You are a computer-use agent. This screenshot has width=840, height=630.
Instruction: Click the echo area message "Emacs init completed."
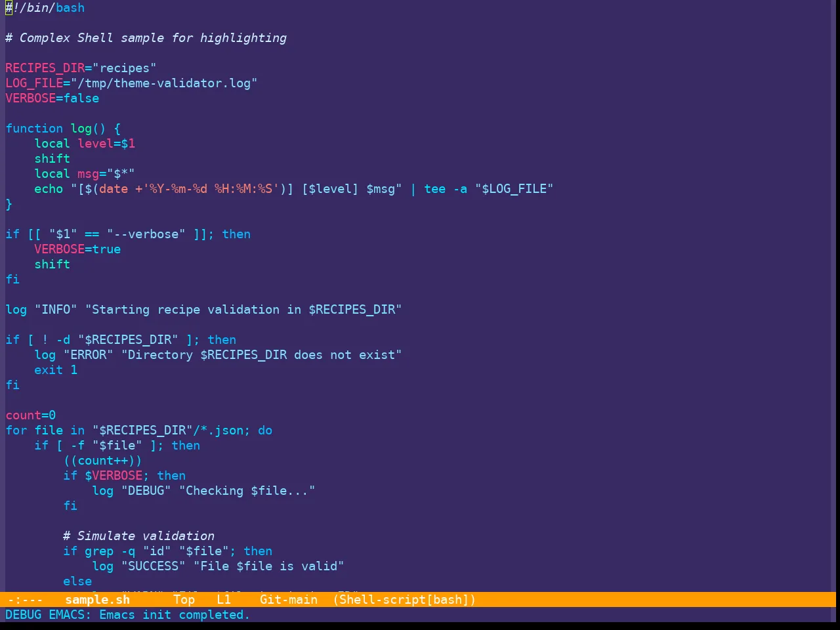pyautogui.click(x=175, y=615)
